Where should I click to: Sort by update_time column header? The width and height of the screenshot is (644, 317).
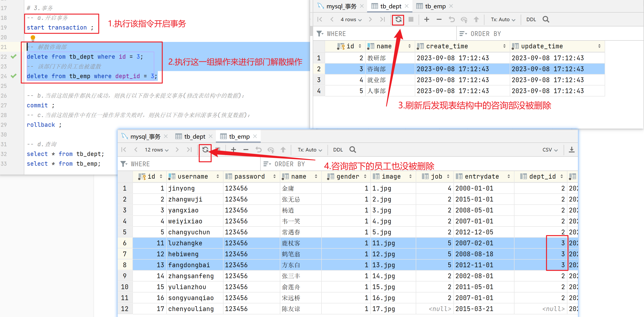pyautogui.click(x=557, y=46)
